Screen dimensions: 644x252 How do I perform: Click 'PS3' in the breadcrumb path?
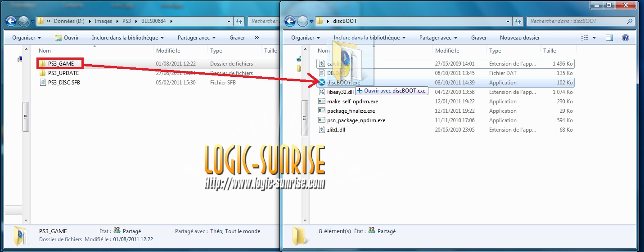[127, 21]
